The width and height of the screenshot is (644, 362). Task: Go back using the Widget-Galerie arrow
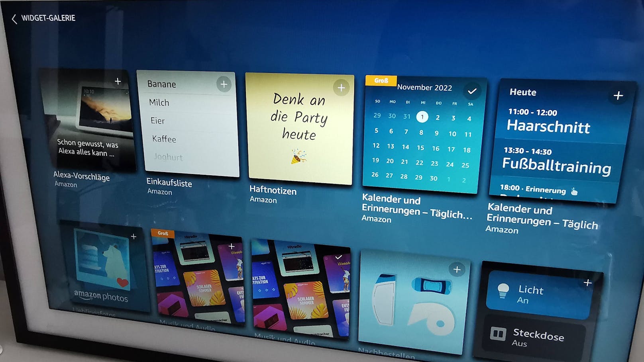(x=14, y=19)
